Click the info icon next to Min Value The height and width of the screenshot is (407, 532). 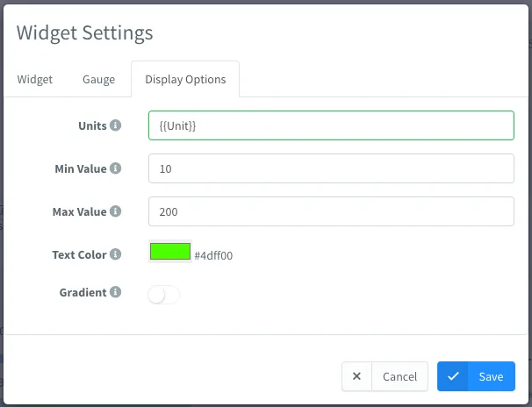click(115, 168)
